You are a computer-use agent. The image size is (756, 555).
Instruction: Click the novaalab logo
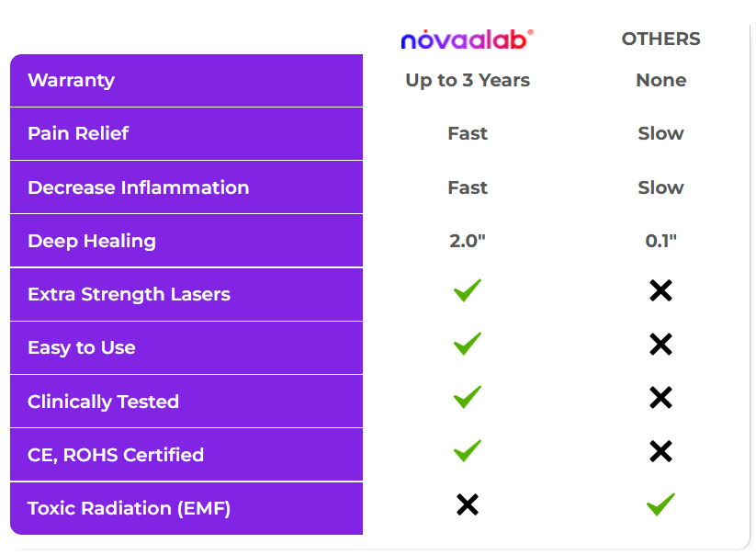[x=468, y=40]
